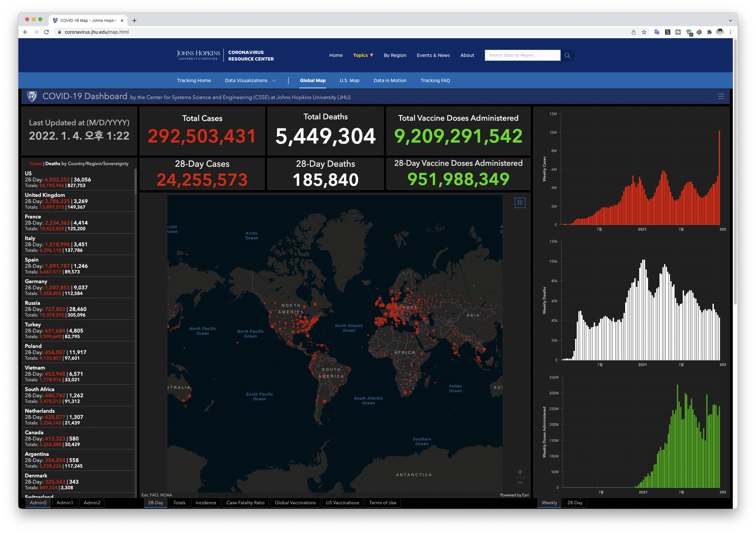Image resolution: width=756 pixels, height=533 pixels.
Task: Bookmark page with the star icon
Action: (x=644, y=32)
